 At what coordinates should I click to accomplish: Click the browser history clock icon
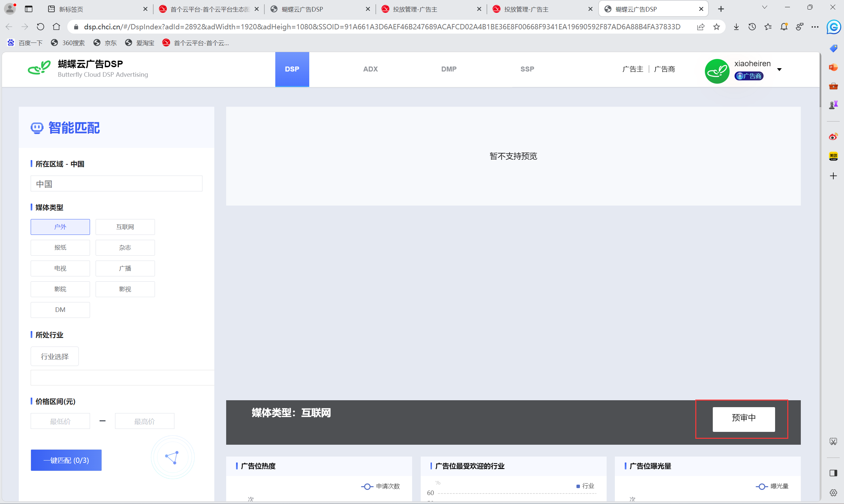pos(752,27)
